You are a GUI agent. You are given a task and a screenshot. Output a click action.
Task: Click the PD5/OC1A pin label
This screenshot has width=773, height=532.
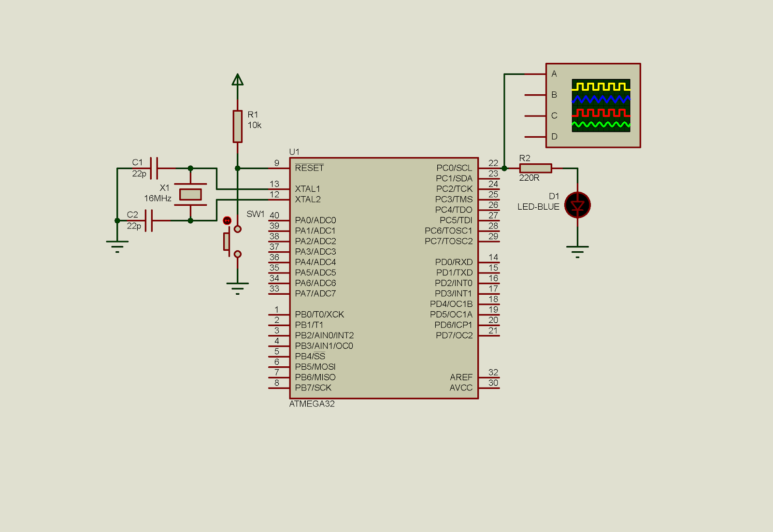pos(451,315)
